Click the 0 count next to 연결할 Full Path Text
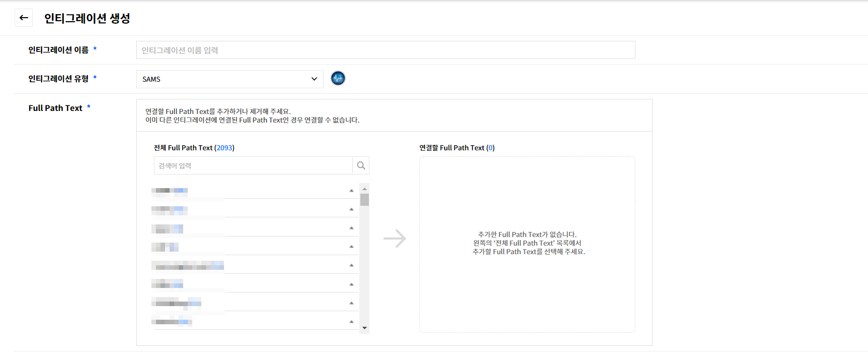This screenshot has width=868, height=353. coord(491,148)
